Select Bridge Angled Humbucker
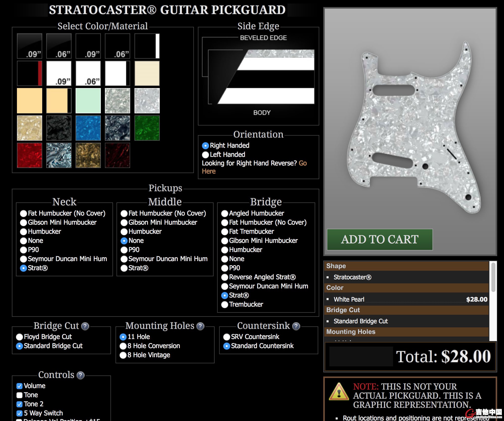This screenshot has height=421, width=504. (x=225, y=214)
